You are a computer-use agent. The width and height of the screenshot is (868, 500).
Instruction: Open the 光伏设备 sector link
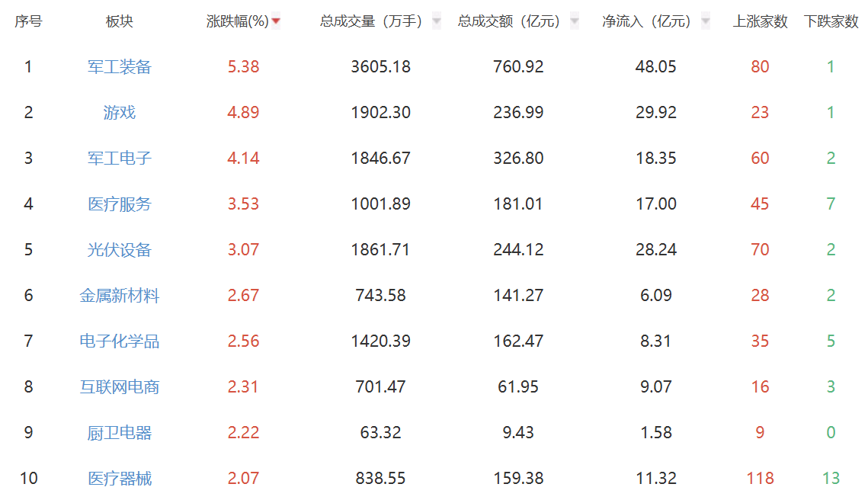tap(120, 250)
